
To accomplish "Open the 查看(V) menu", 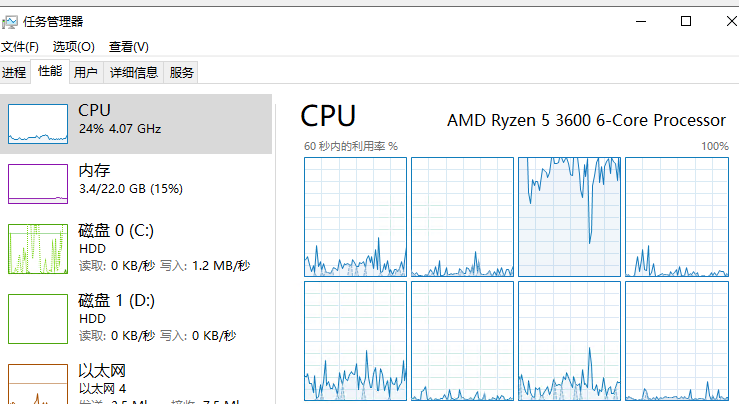I will (x=129, y=47).
